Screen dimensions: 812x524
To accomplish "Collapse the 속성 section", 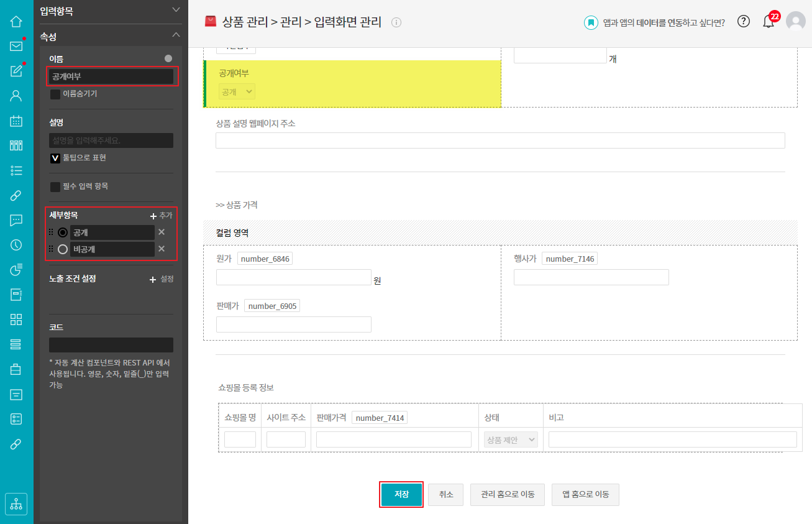I will [x=176, y=35].
